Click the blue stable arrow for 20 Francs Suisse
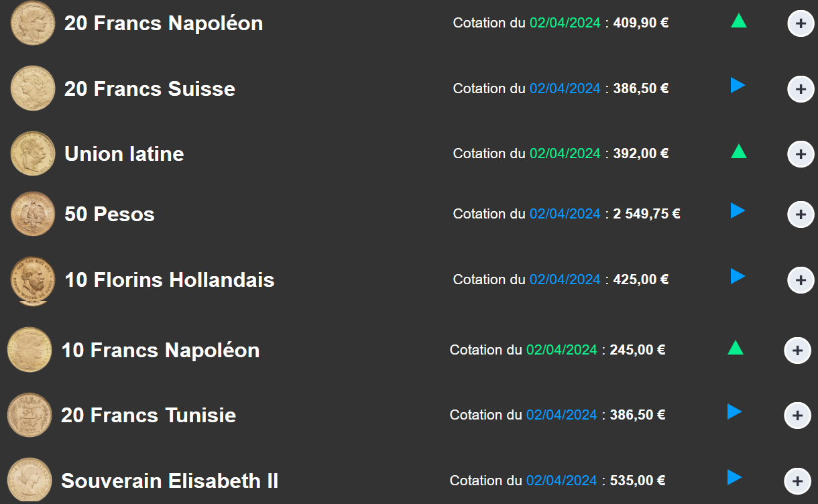The image size is (818, 504). (738, 85)
